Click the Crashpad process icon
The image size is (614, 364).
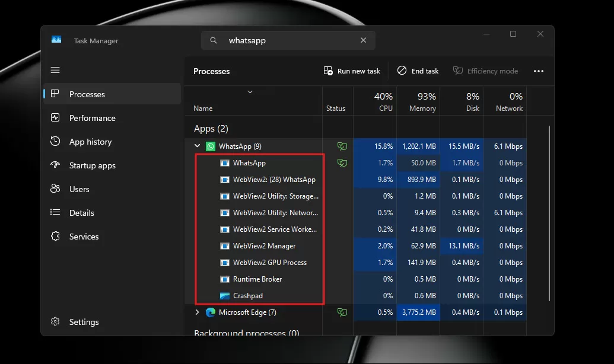[x=225, y=296]
